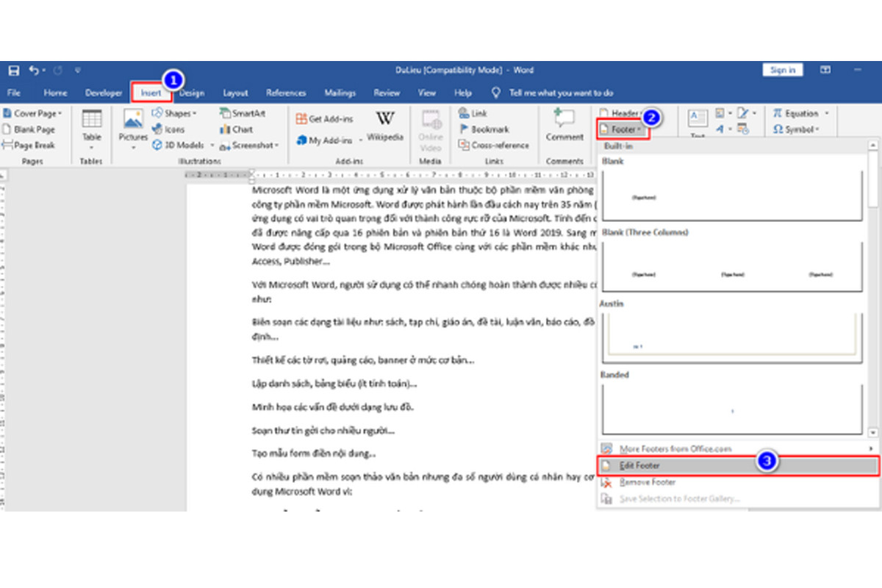Select the Insert ribbon tab
882x588 pixels.
151,93
